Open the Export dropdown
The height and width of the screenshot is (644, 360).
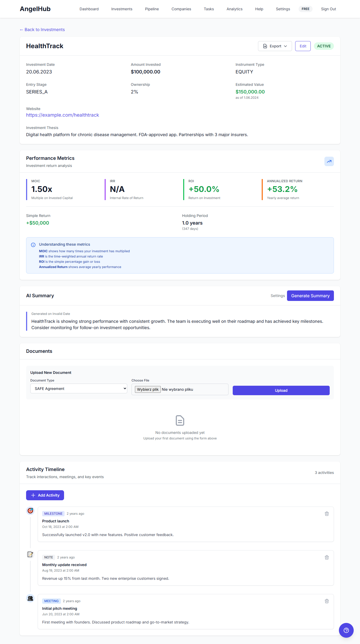275,46
